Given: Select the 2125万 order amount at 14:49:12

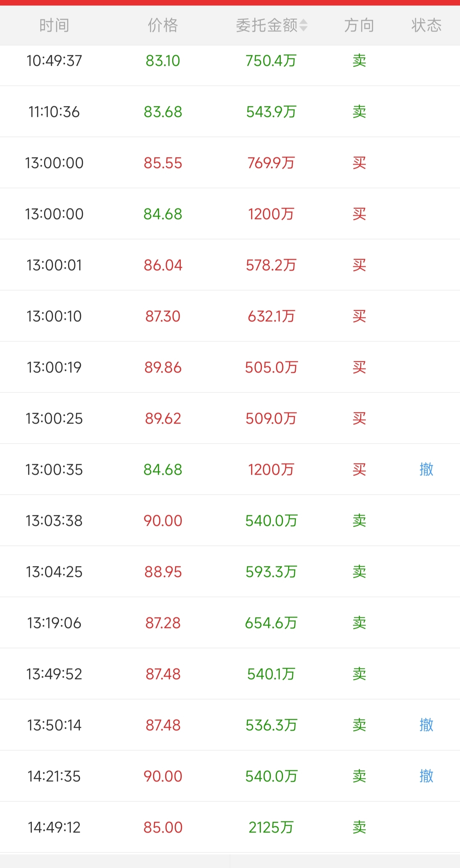Looking at the screenshot, I should [x=271, y=827].
